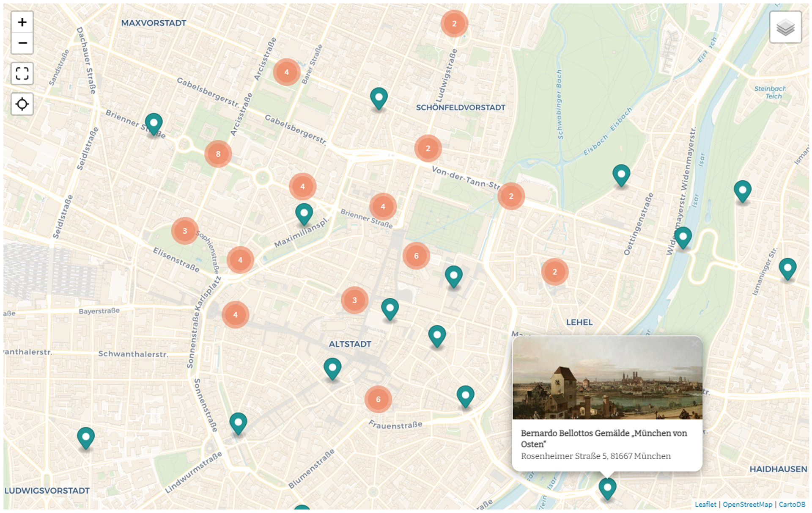
Task: Open the map layers control
Action: tap(785, 28)
